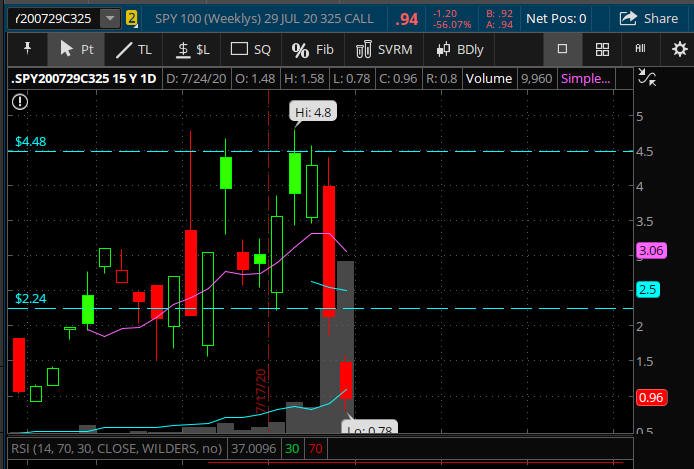The width and height of the screenshot is (694, 469).
Task: Switch to four-chart grid layout
Action: (602, 49)
